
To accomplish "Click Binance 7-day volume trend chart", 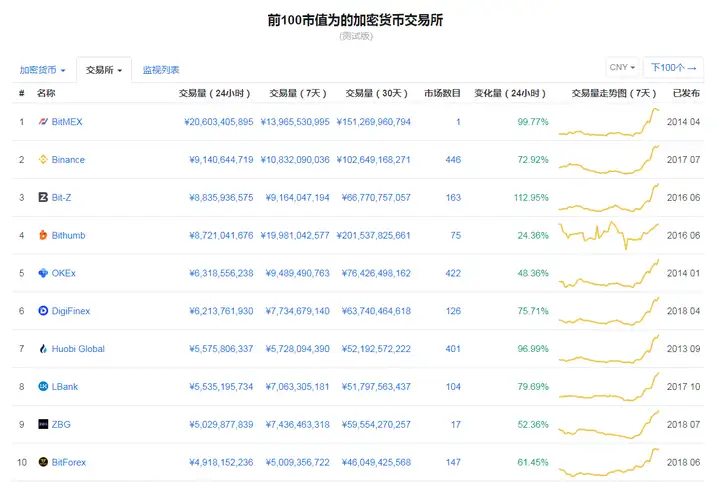I will [x=609, y=160].
